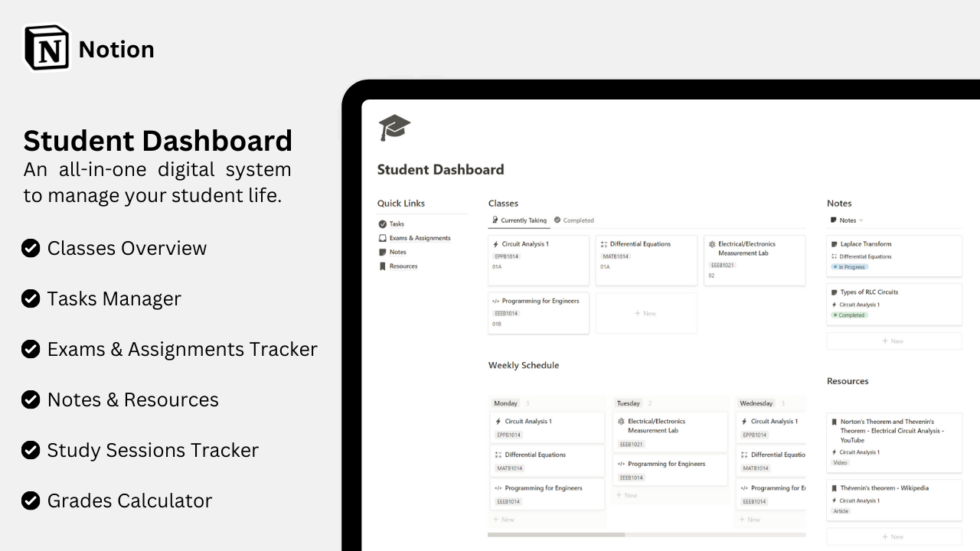Select the Currently Taking tab
The height and width of the screenshot is (551, 980).
[x=519, y=220]
